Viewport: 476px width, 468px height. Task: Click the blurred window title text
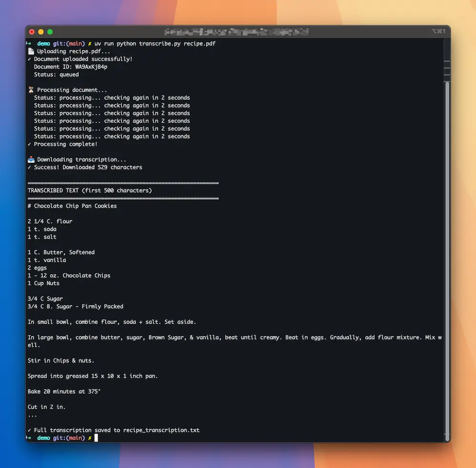[x=236, y=32]
